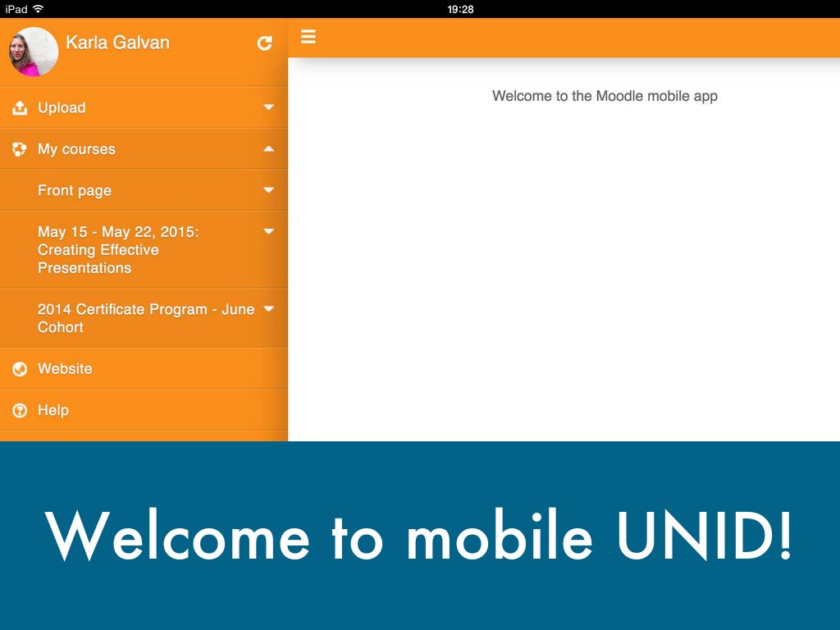Tap Karla Galvan's profile picture

tap(33, 52)
